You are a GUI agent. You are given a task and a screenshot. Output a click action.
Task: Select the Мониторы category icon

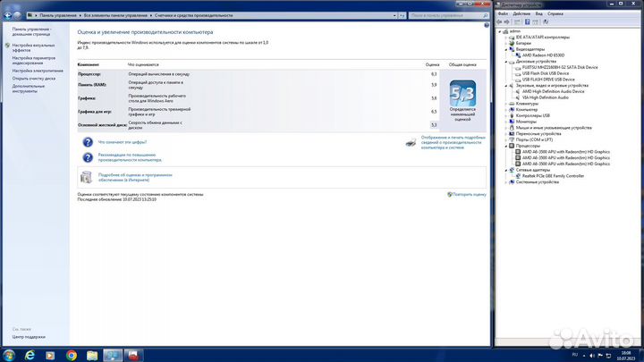point(512,122)
